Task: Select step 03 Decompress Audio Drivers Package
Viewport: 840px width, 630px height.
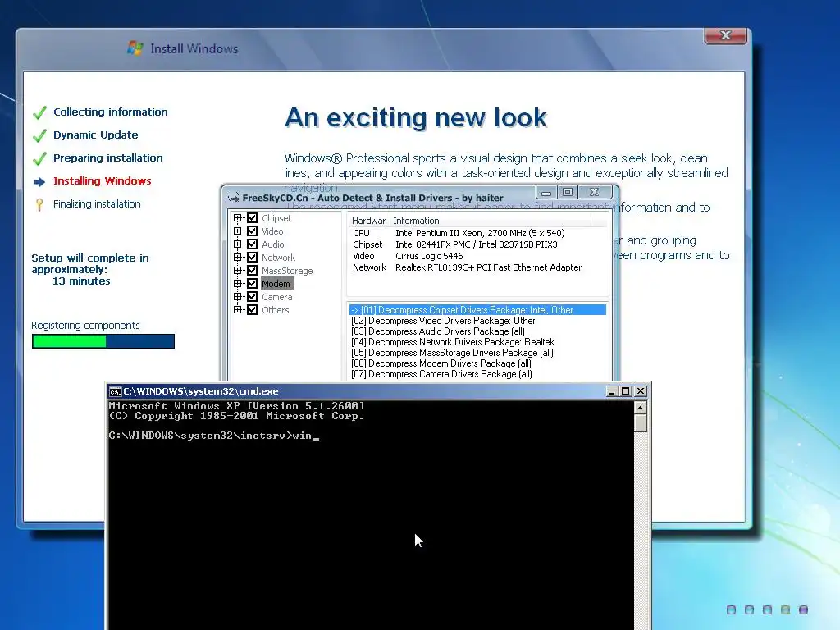Action: coord(477,331)
